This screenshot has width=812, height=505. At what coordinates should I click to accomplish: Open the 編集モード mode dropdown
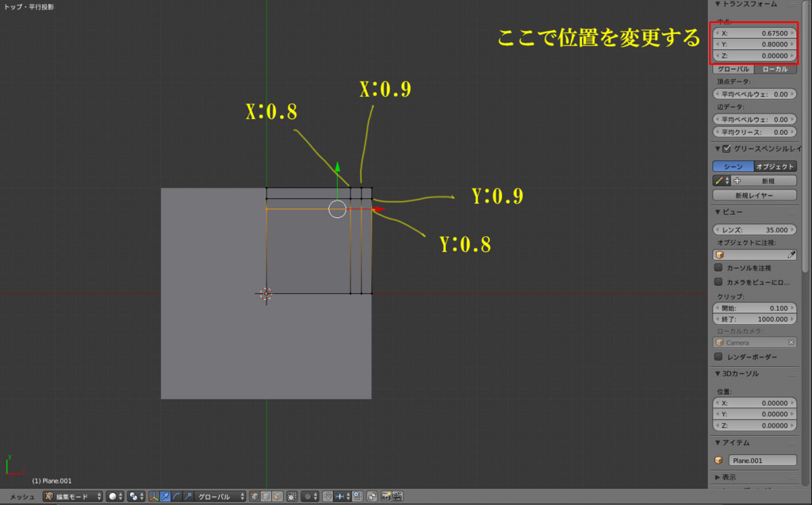click(73, 497)
